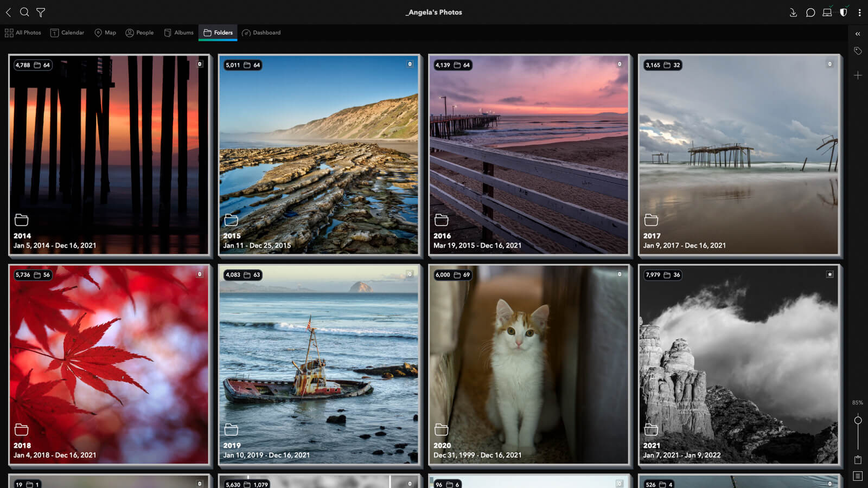Image resolution: width=868 pixels, height=488 pixels.
Task: Select the Albums tab
Action: point(178,33)
